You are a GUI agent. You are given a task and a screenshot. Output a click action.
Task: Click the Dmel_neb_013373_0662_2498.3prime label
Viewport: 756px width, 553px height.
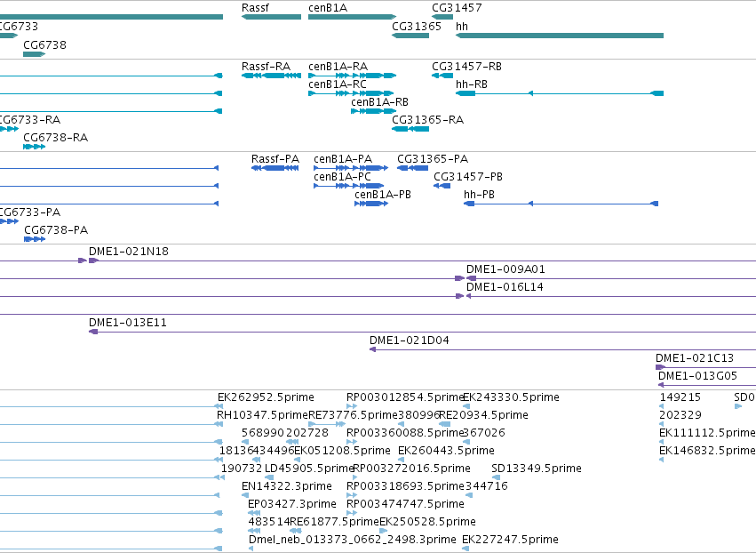tap(353, 540)
